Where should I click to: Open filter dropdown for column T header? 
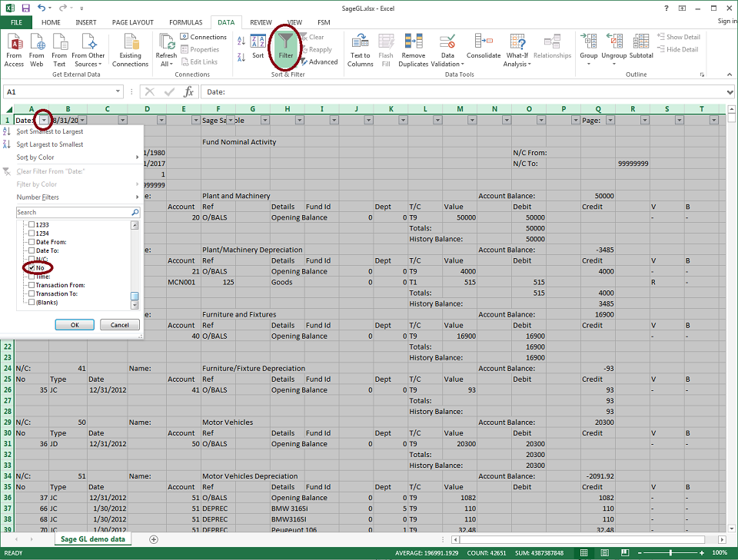point(713,121)
